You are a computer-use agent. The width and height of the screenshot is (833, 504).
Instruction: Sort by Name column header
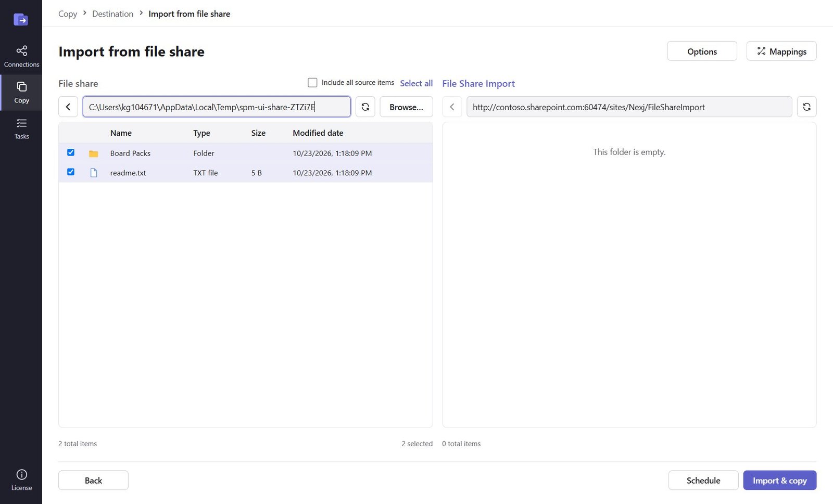point(121,133)
